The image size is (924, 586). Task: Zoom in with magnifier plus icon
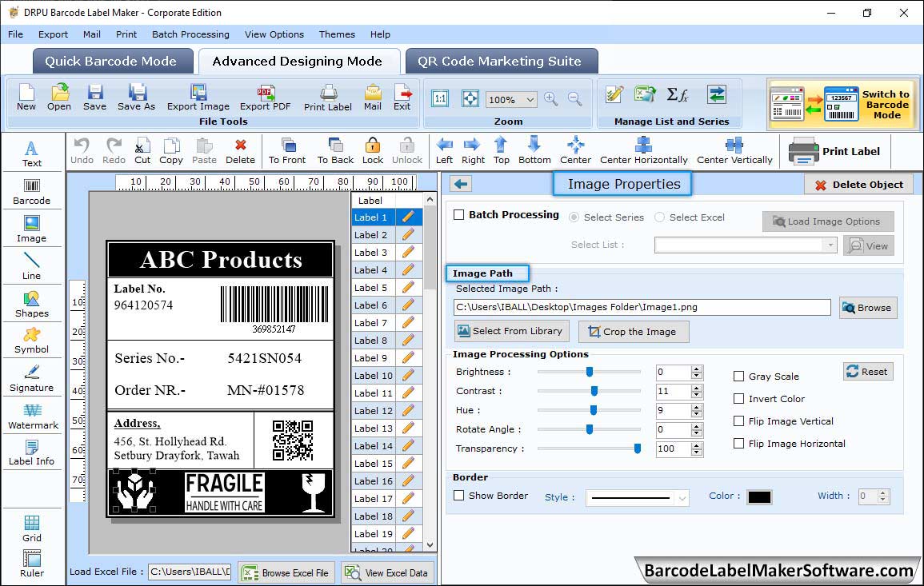(551, 99)
